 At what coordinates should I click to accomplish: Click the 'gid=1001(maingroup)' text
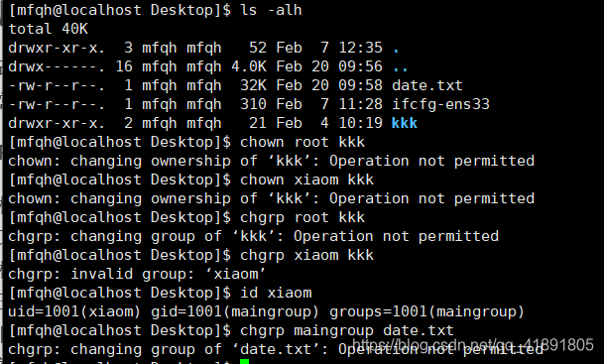pos(235,312)
